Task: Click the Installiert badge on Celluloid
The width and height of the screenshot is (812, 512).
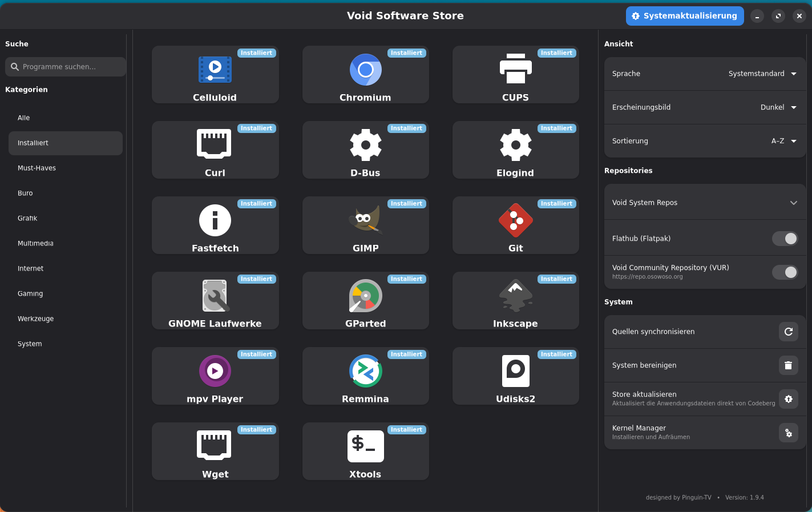Action: [257, 53]
